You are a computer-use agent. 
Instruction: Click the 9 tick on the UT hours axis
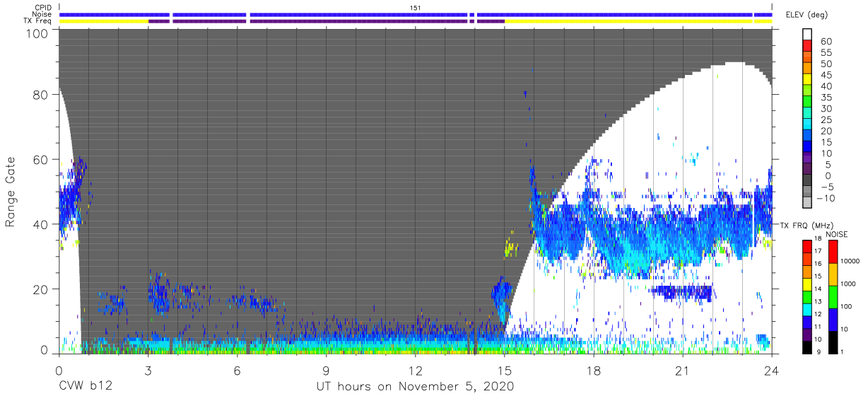coord(327,371)
